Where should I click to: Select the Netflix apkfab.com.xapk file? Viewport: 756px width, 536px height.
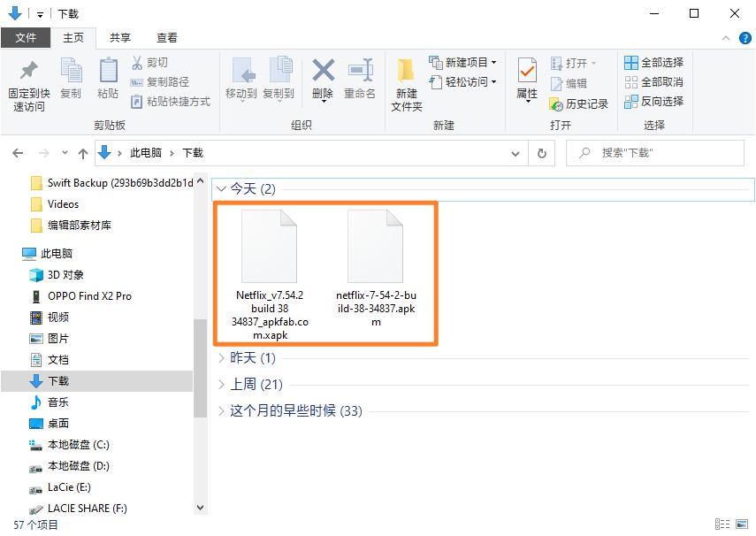[270, 274]
